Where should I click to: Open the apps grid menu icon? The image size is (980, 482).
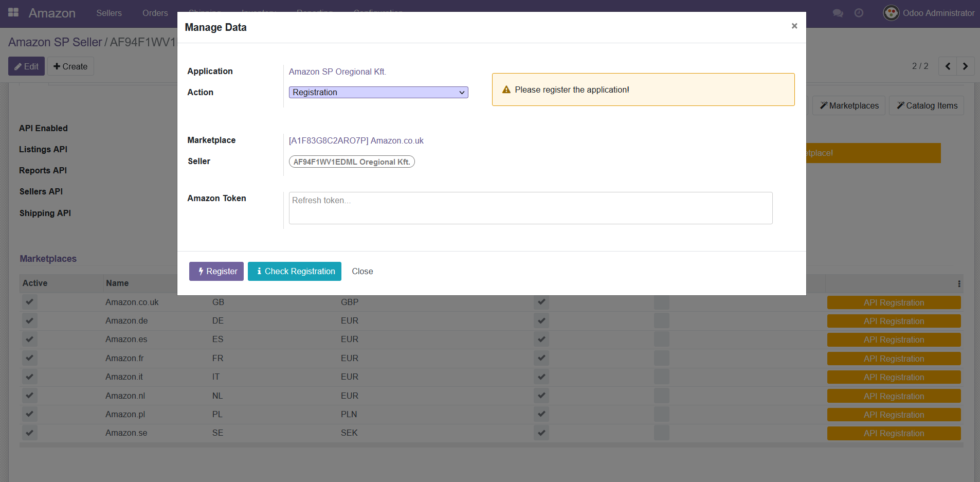[x=13, y=12]
